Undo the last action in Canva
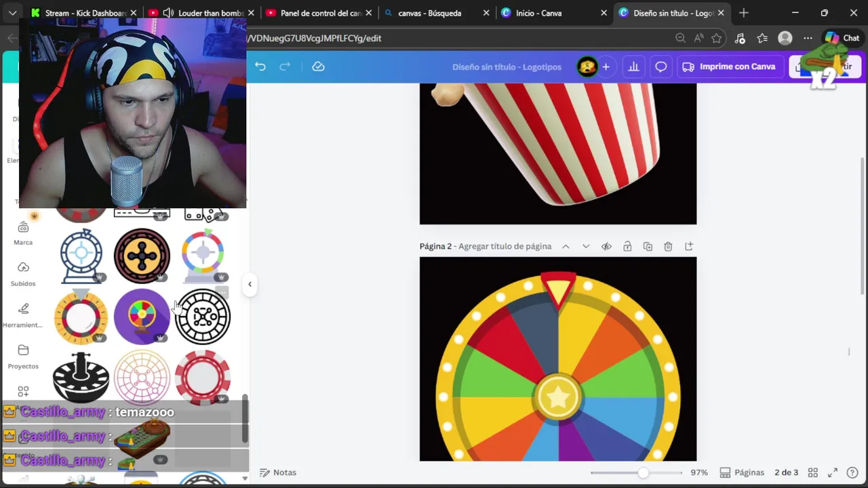Image resolution: width=868 pixels, height=488 pixels. (260, 66)
